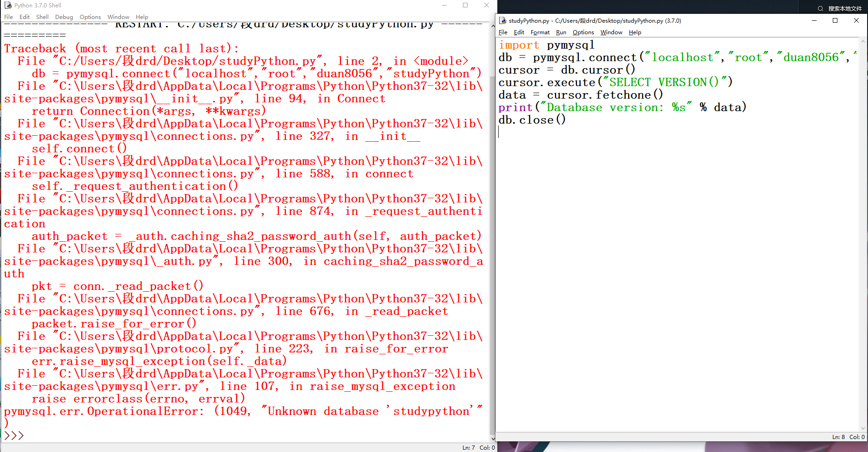Click the studyPython.py editor window icon

503,21
